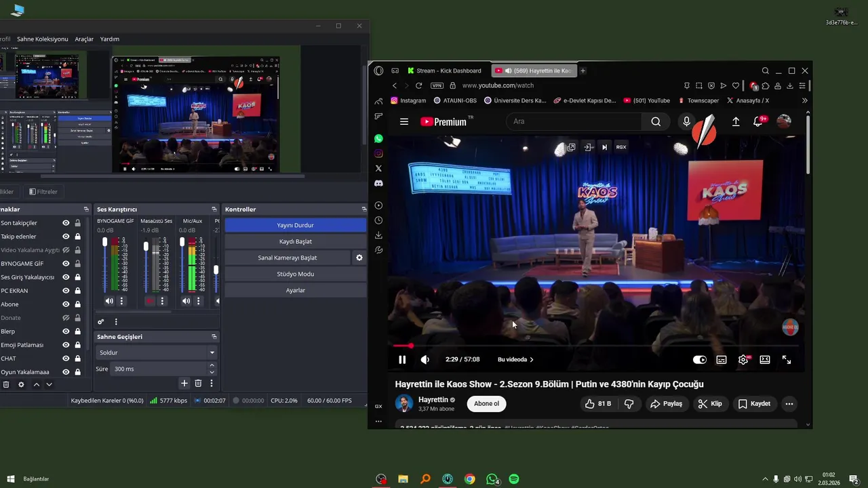Screen dimensions: 868x488
Task: Remove the selected OBS scene transition
Action: (198, 384)
